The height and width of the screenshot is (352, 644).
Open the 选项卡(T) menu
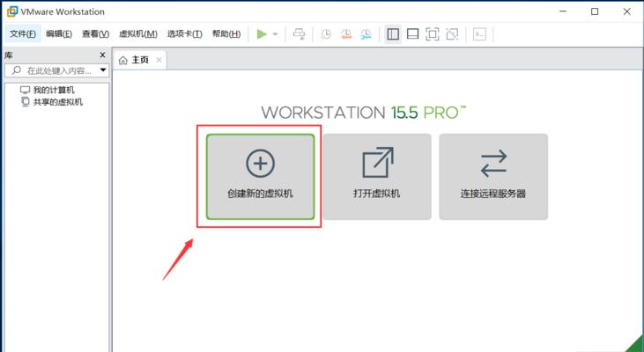pos(185,34)
